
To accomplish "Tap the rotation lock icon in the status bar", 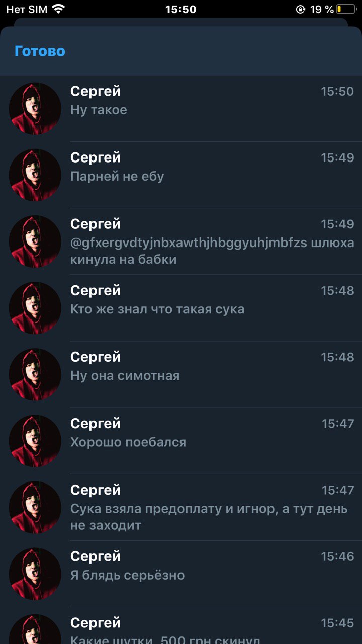I will click(301, 9).
